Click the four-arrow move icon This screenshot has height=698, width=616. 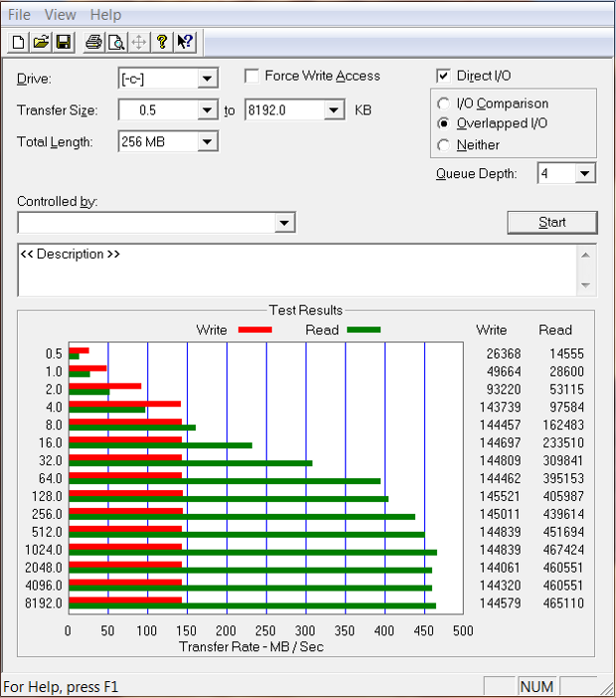click(139, 42)
